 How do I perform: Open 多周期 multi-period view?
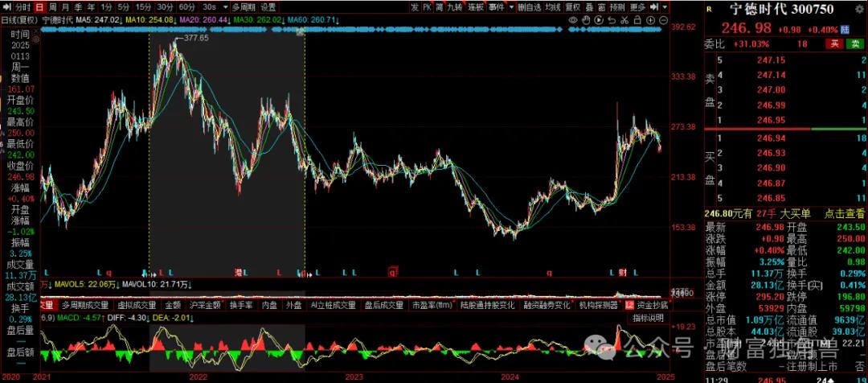click(244, 7)
